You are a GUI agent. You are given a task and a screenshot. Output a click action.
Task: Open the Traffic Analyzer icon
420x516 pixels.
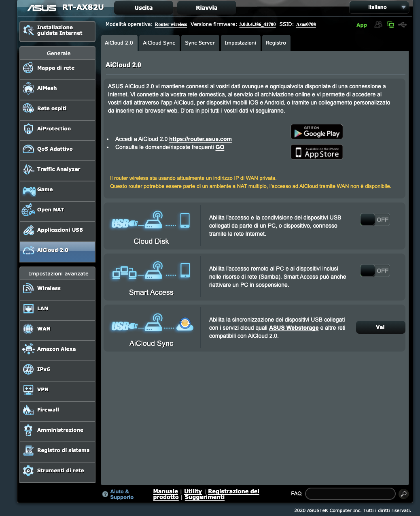click(x=28, y=169)
